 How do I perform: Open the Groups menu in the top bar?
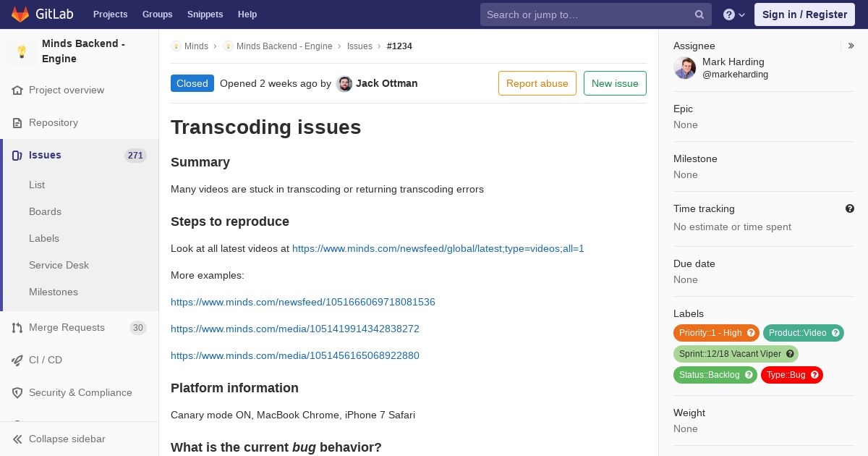pos(157,14)
